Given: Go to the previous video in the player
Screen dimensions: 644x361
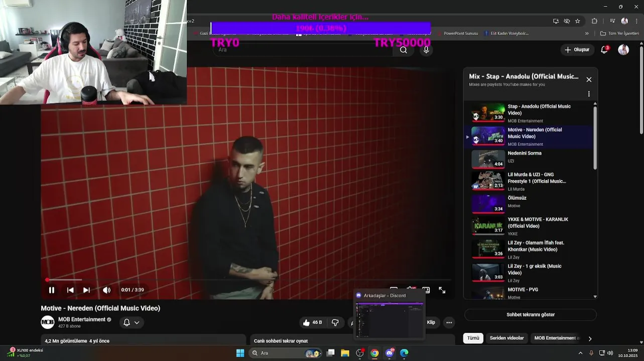Looking at the screenshot, I should point(70,290).
